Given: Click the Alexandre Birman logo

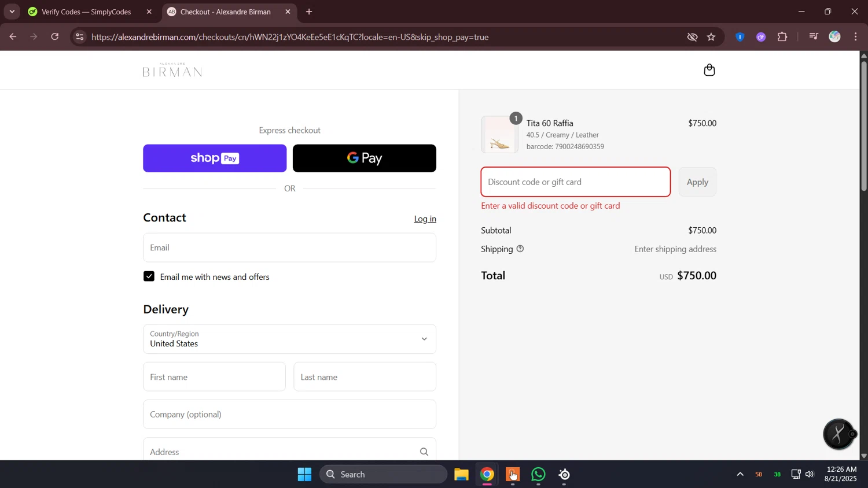Looking at the screenshot, I should coord(172,70).
